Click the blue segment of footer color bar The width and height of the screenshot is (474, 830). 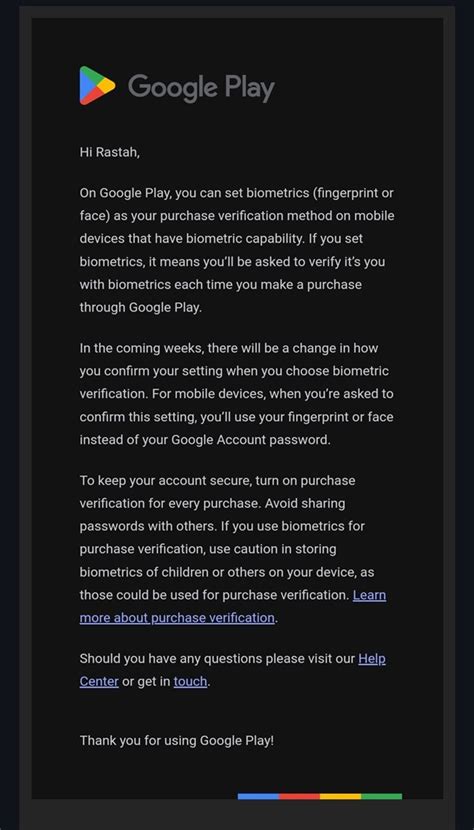[x=258, y=796]
